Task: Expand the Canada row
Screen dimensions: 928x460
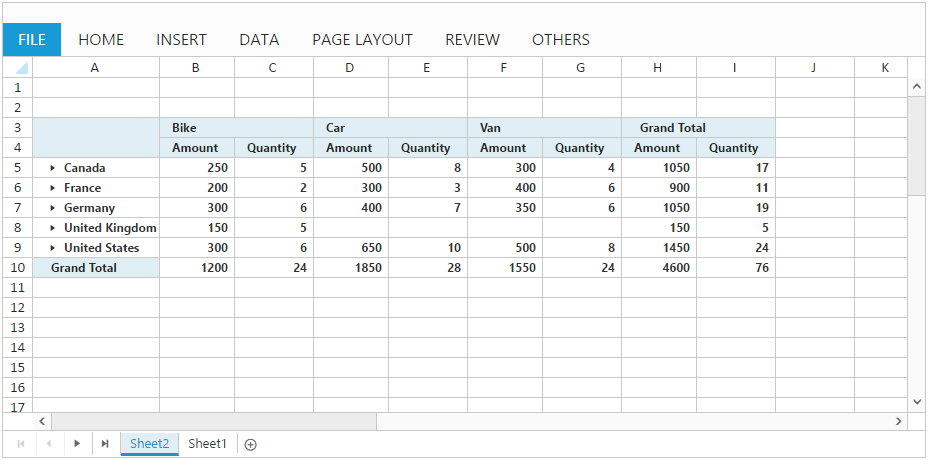Action: 52,168
